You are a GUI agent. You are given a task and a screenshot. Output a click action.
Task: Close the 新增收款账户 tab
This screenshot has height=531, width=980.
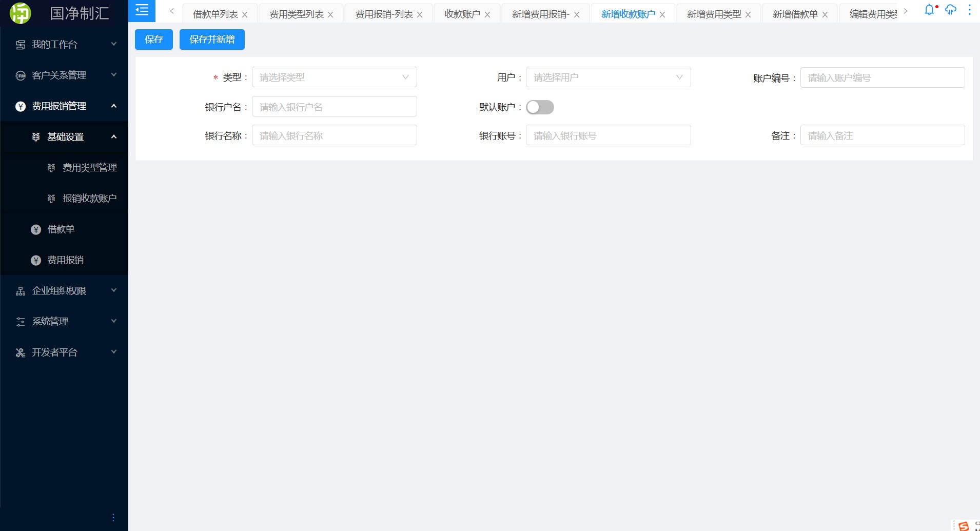[662, 15]
